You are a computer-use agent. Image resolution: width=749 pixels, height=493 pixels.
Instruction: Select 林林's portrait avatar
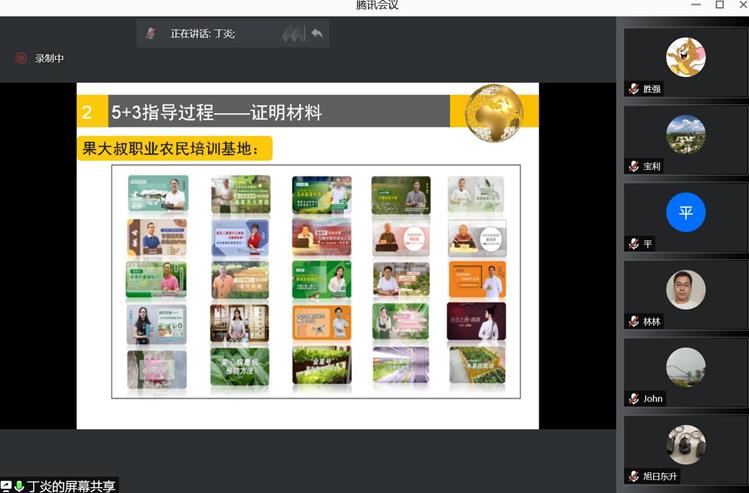685,289
